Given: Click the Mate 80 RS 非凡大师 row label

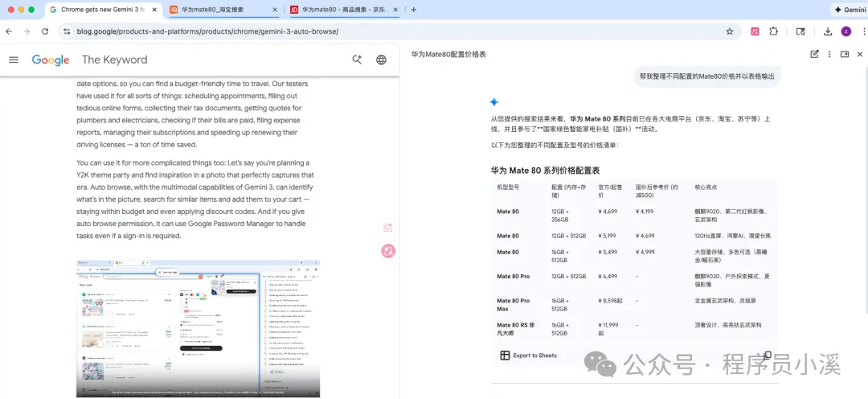Looking at the screenshot, I should pos(514,329).
